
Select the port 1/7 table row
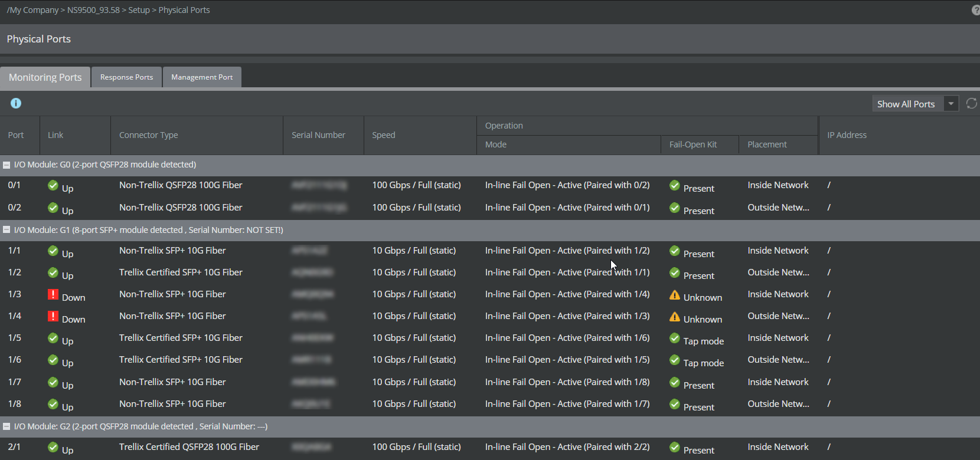point(490,382)
